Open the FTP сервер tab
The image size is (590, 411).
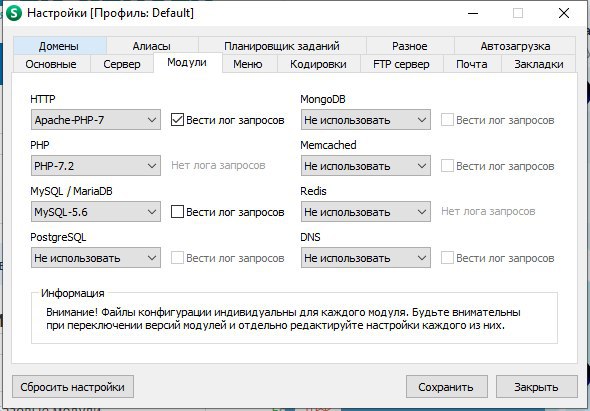click(x=401, y=64)
